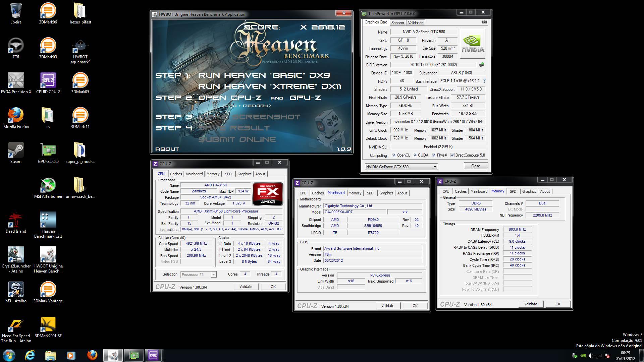
Task: Open SPD tab in Mainboard CPU-Z window
Action: [x=370, y=193]
